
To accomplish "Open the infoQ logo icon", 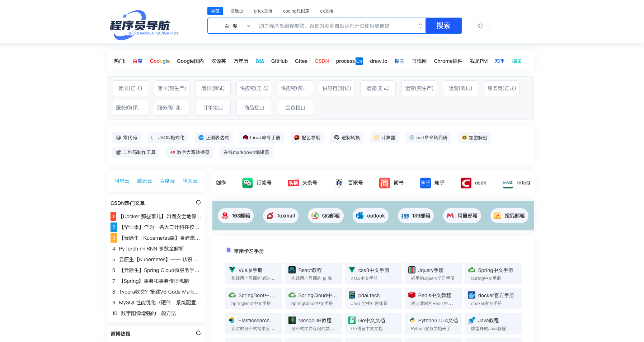I will tap(508, 183).
